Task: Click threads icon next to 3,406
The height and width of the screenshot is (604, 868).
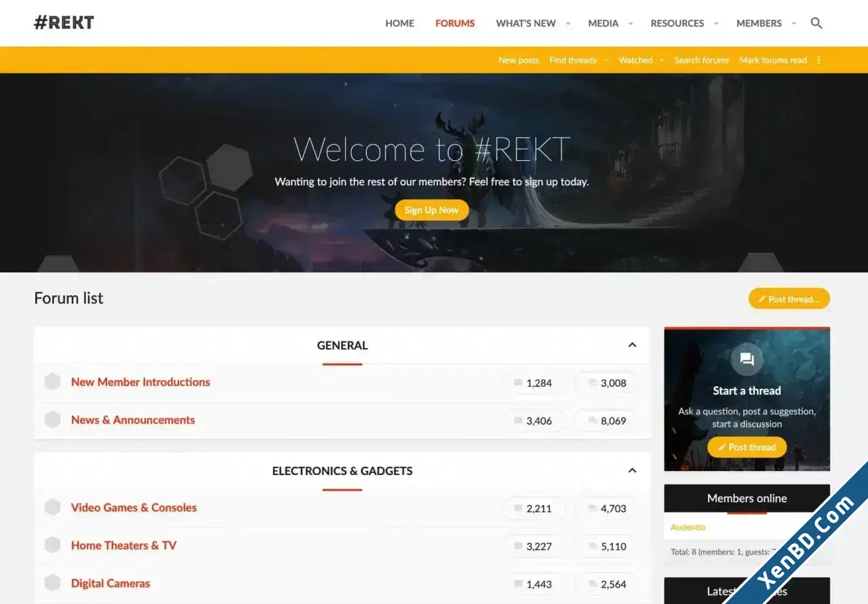Action: (518, 421)
